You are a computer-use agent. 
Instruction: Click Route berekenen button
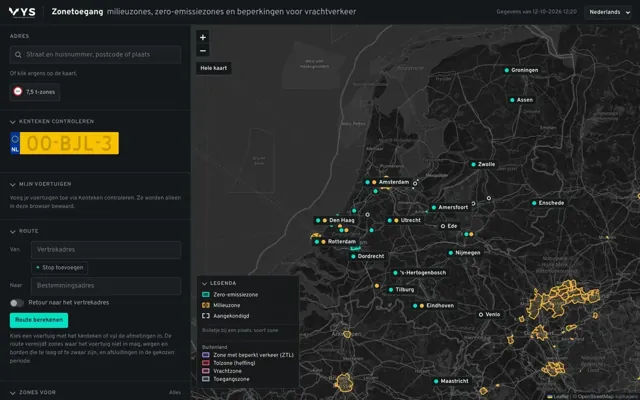pyautogui.click(x=39, y=320)
